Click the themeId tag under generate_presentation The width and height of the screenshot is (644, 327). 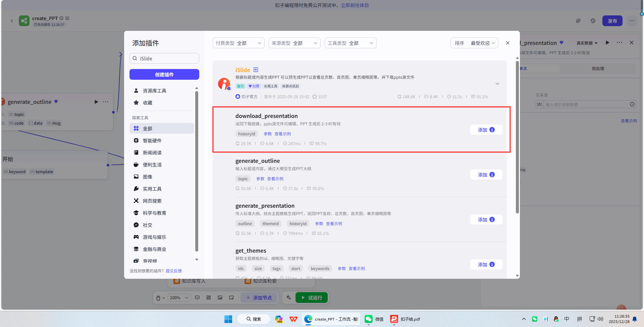[x=271, y=223]
